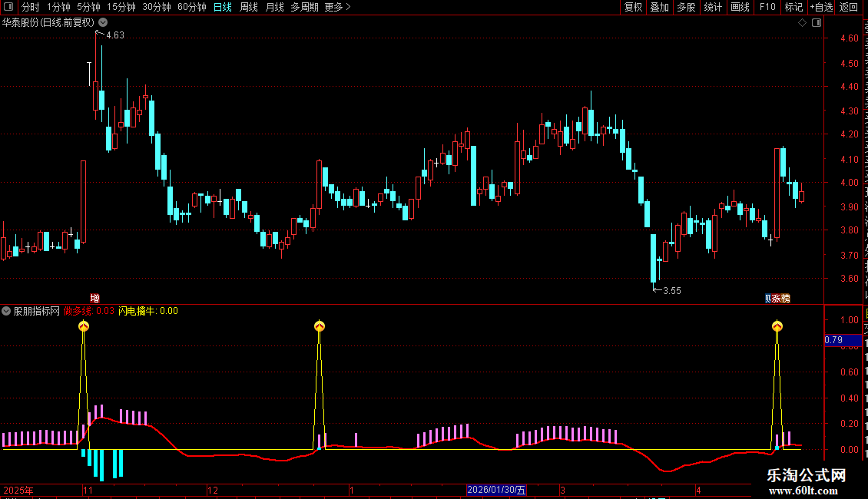Click the 华泰股份(日线.前复权) chart title
This screenshot has height=499, width=868.
48,22
